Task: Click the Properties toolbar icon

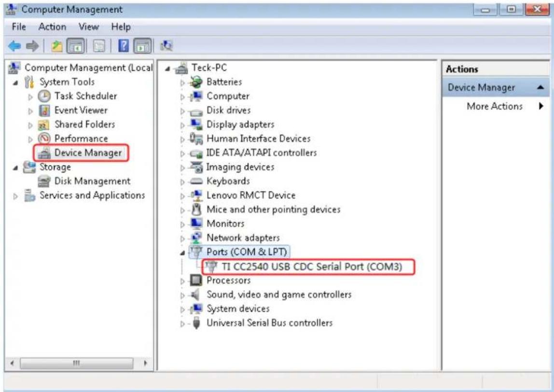Action: pos(99,46)
